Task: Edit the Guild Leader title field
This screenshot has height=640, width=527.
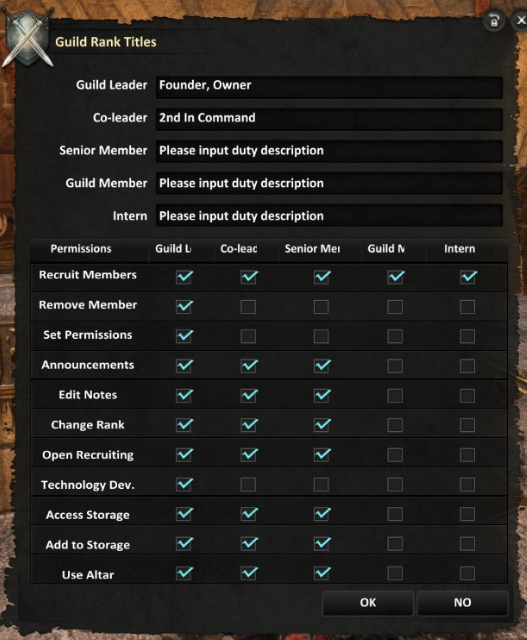Action: pos(329,87)
